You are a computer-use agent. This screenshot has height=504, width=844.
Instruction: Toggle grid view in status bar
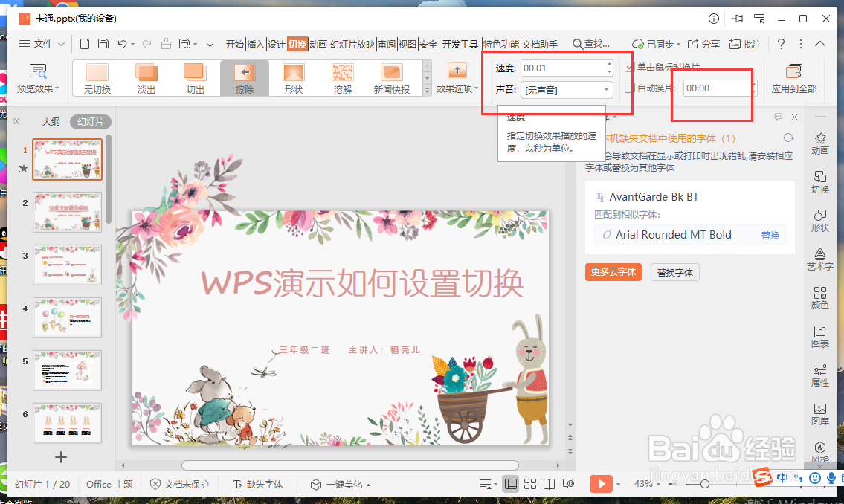click(530, 484)
